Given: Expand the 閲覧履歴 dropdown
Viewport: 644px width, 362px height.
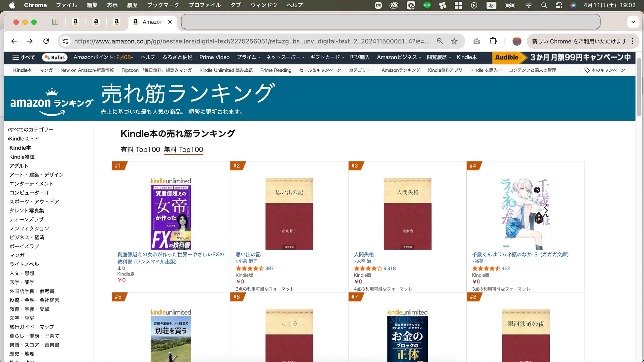Looking at the screenshot, I should (439, 57).
